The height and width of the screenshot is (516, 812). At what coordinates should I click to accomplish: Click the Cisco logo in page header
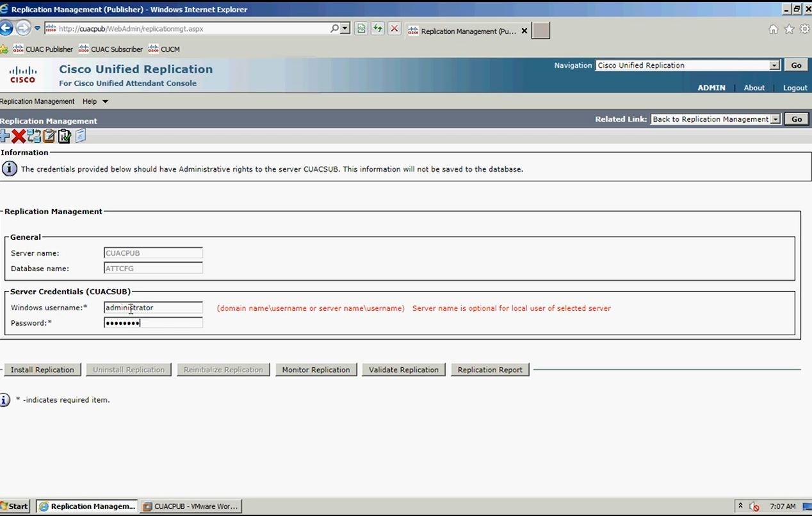point(23,74)
